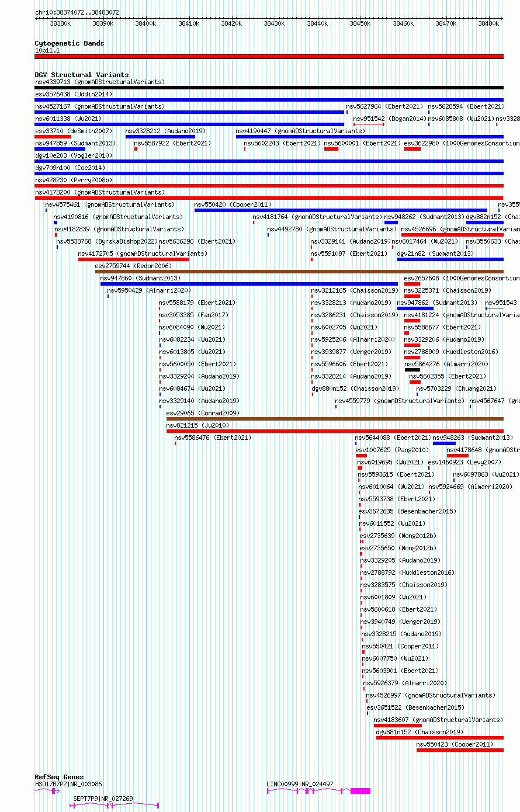Click nsv5600001 (Ebert2021) variant label
520x812 pixels.
tap(362, 143)
